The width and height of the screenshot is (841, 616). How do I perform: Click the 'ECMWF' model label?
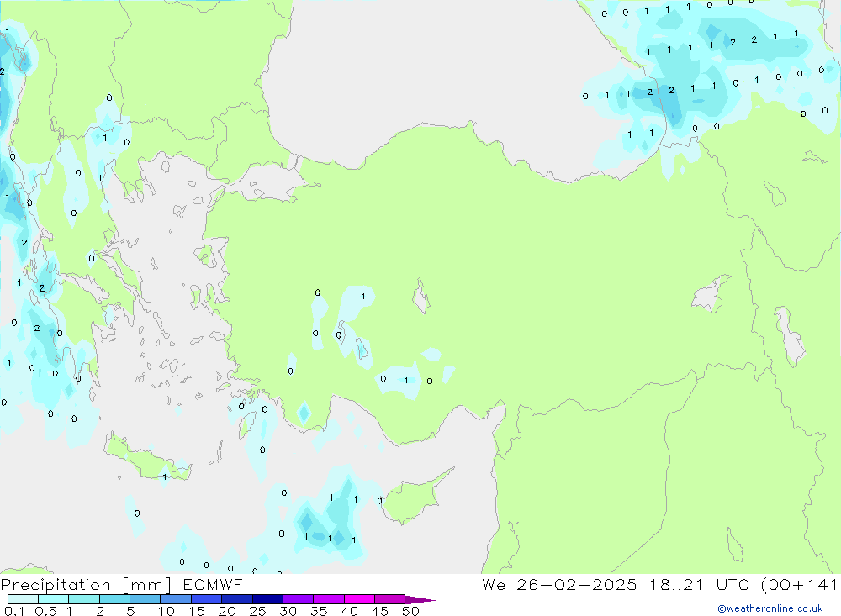tap(213, 585)
